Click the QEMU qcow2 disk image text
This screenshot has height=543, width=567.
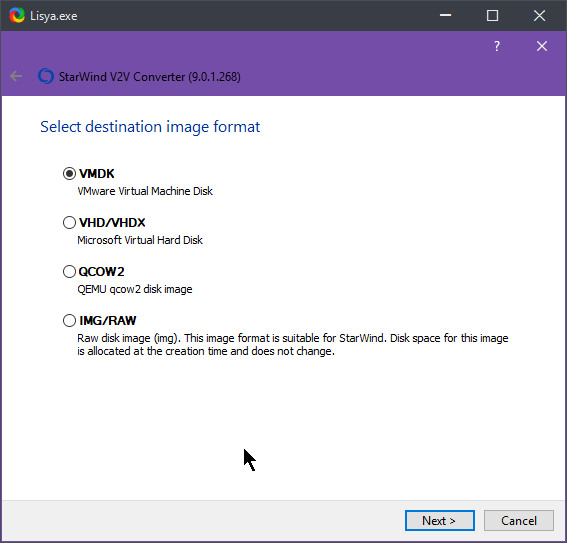135,289
